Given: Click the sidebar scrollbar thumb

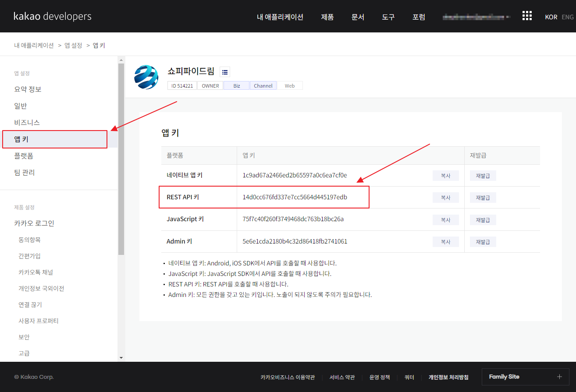Looking at the screenshot, I should click(x=121, y=159).
